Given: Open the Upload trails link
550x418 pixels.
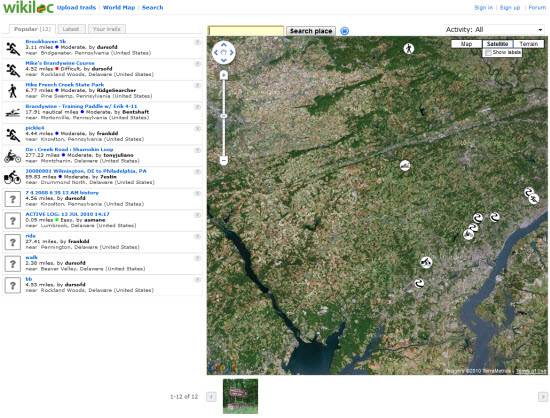Looking at the screenshot, I should (76, 7).
